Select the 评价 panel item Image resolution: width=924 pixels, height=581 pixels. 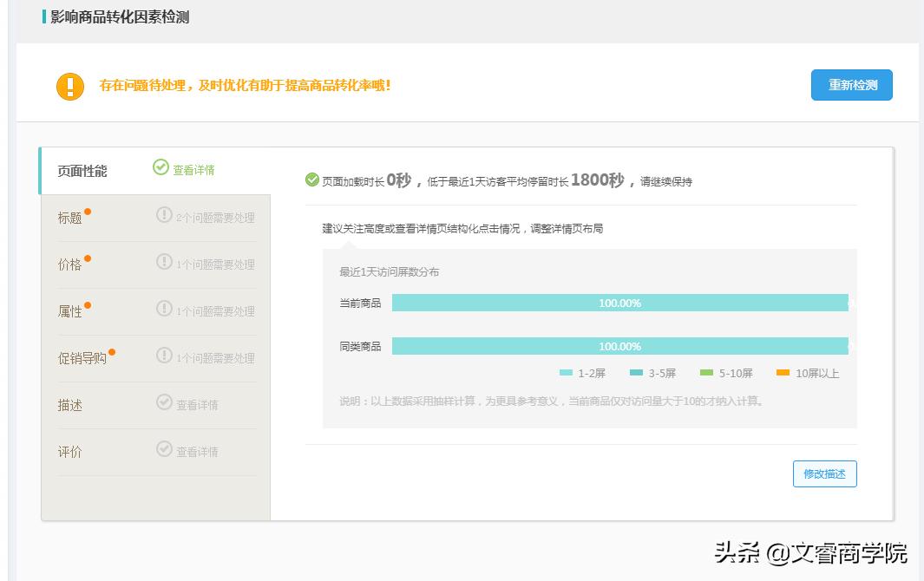[71, 450]
